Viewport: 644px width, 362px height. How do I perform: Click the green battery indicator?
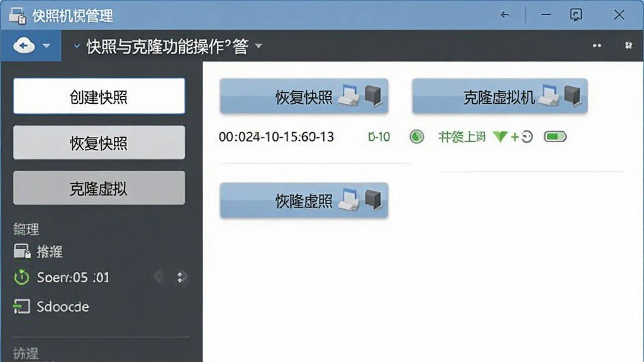[x=555, y=136]
